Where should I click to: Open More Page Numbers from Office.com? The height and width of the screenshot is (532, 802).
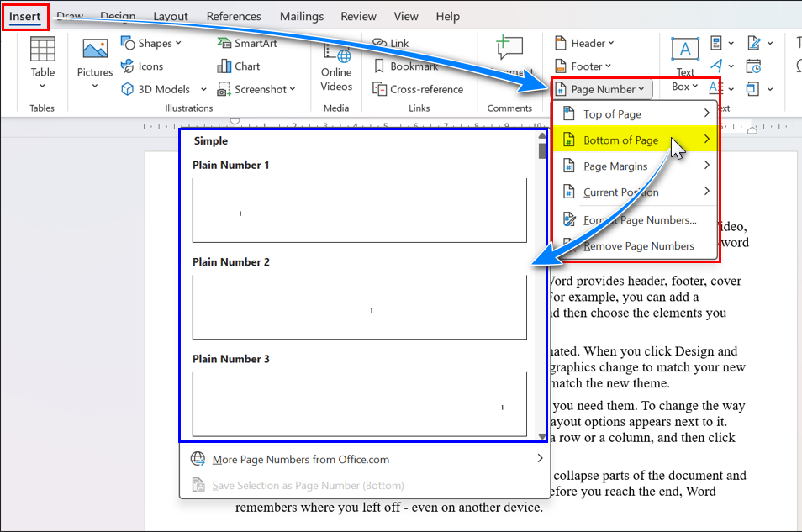pyautogui.click(x=300, y=459)
